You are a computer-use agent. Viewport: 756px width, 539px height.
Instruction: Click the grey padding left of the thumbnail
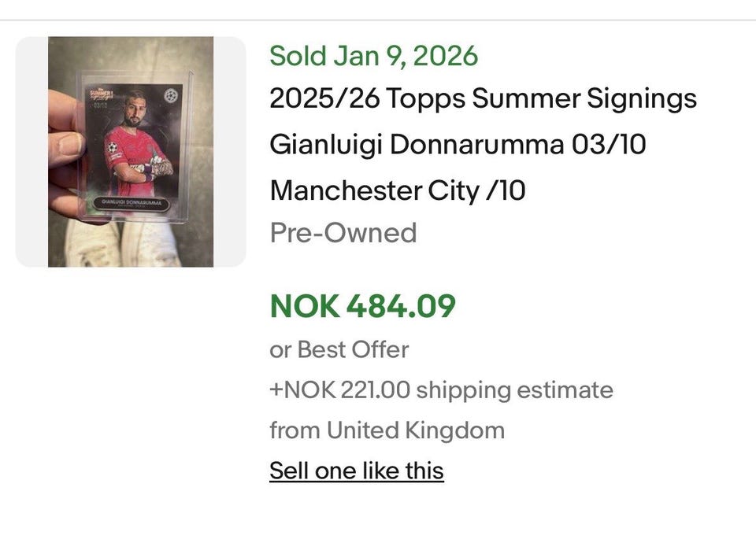(x=31, y=151)
